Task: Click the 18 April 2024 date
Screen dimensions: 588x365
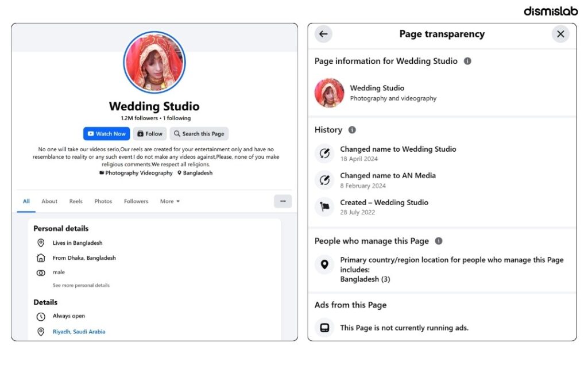Action: tap(359, 159)
